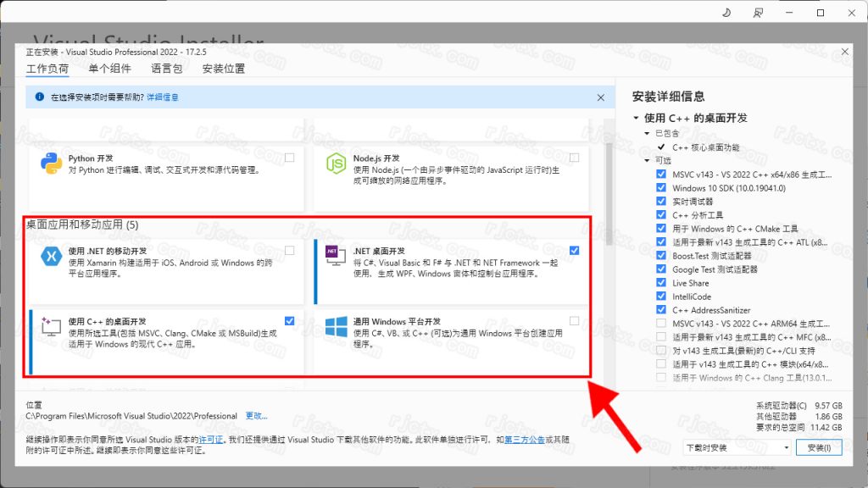Viewport: 868px width, 488px height.
Task: Click the C++ desktop development icon
Action: tap(51, 328)
